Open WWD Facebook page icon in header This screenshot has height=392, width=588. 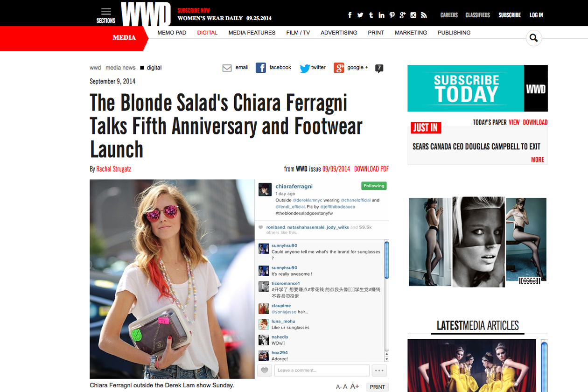click(350, 15)
